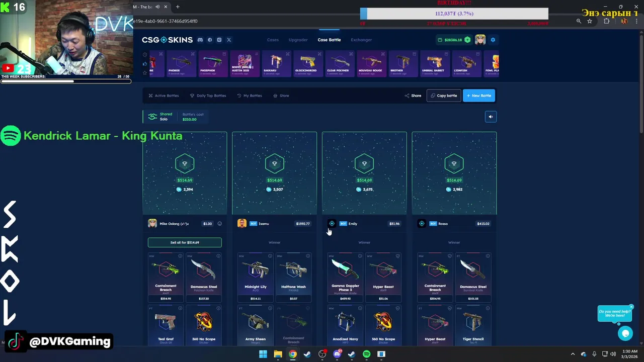Click the Battle's cost $210.00 label
644x362 pixels.
(x=193, y=117)
